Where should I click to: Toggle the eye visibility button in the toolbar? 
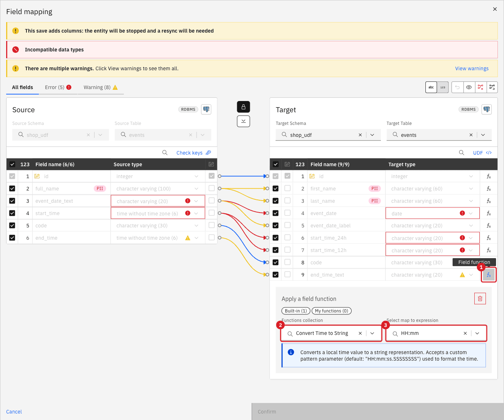pyautogui.click(x=469, y=87)
